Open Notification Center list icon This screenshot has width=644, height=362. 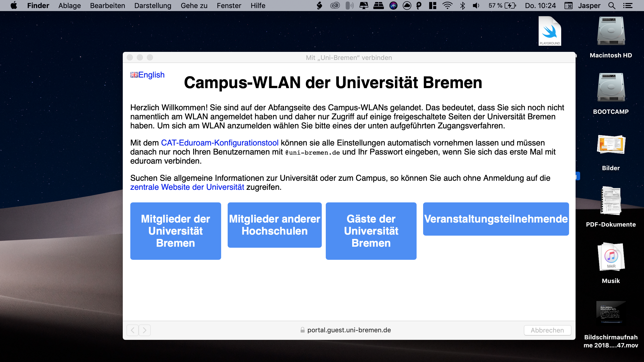click(628, 6)
